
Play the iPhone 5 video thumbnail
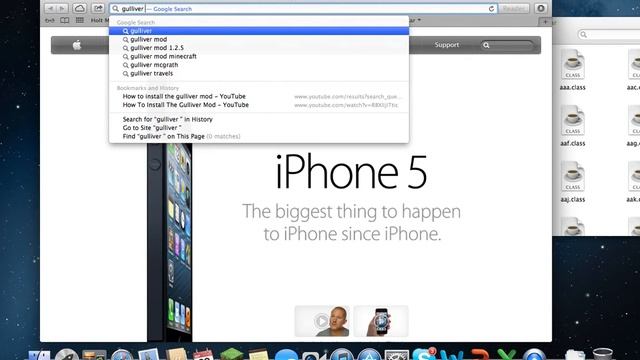point(322,321)
